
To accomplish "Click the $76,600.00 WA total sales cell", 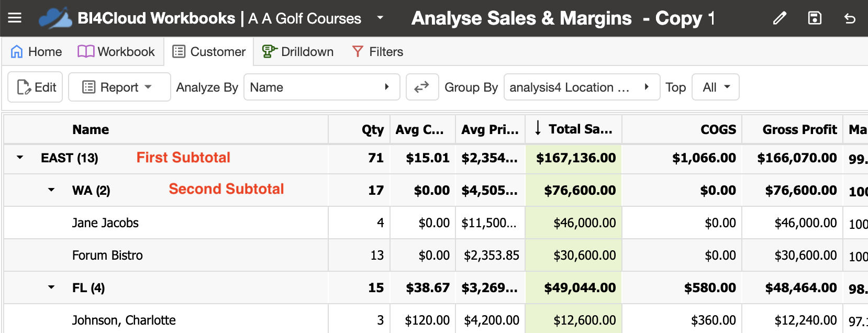I will pyautogui.click(x=574, y=191).
